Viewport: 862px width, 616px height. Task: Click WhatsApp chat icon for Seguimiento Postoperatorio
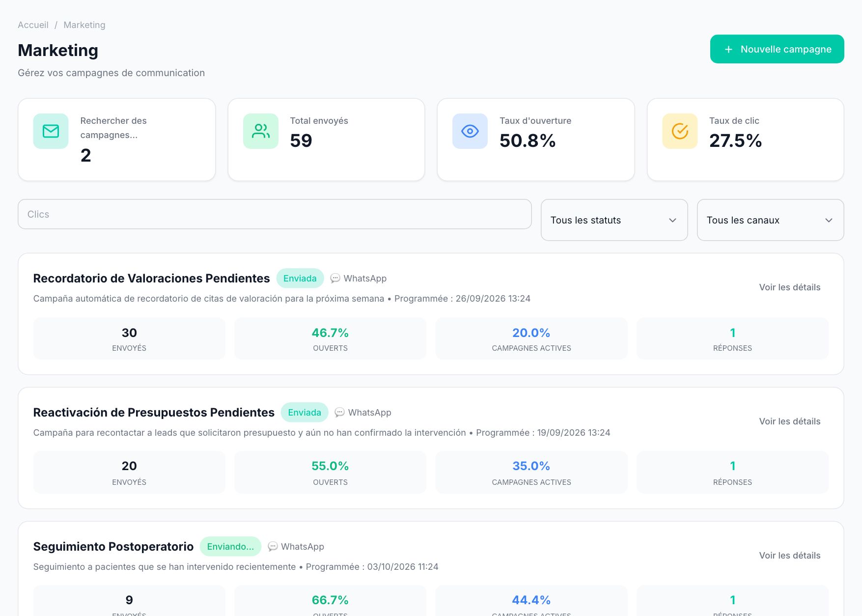273,547
